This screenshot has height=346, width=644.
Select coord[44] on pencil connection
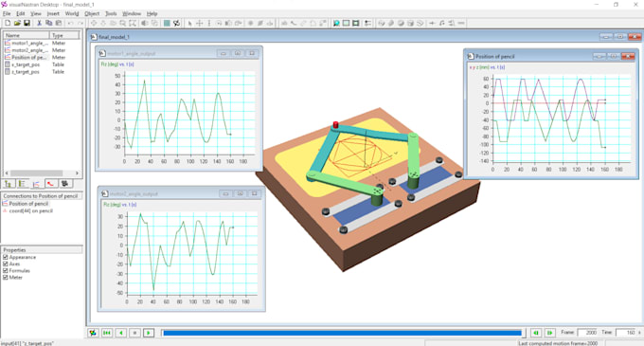click(x=31, y=210)
